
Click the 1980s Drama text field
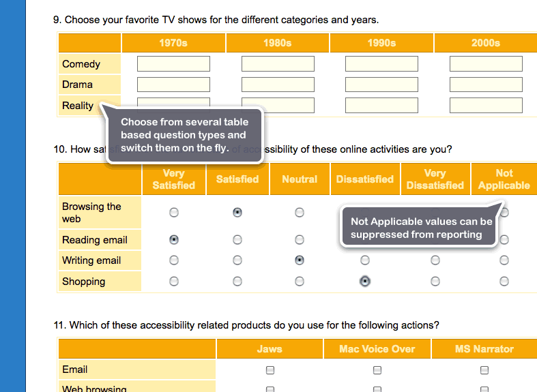coord(278,85)
